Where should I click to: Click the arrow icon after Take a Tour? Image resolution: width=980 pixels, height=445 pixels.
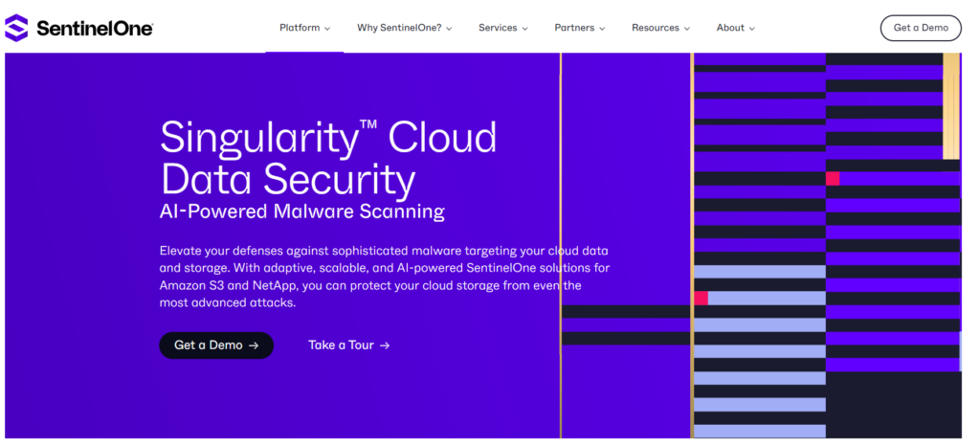(385, 345)
